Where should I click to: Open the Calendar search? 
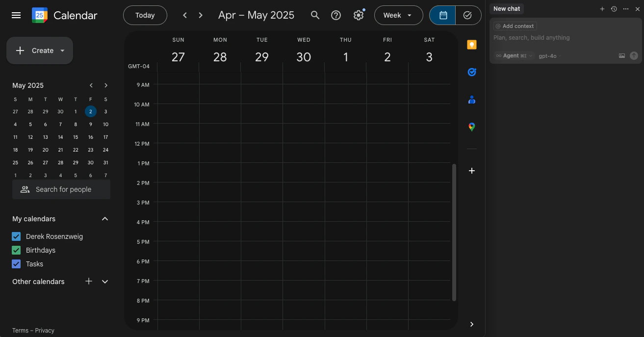pos(315,15)
